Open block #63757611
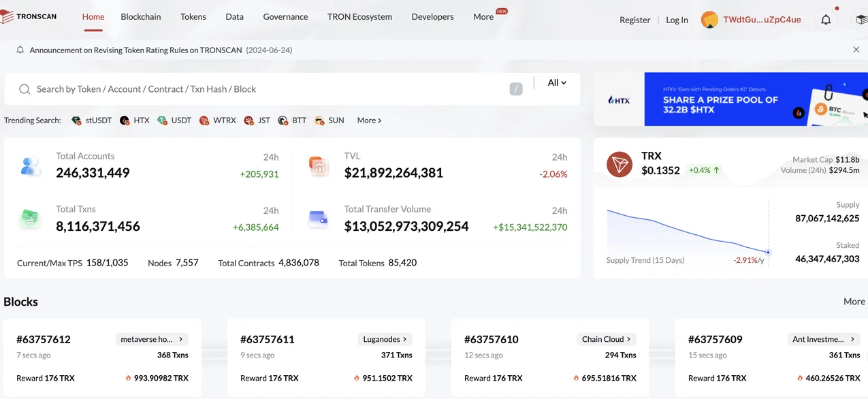 tap(268, 339)
